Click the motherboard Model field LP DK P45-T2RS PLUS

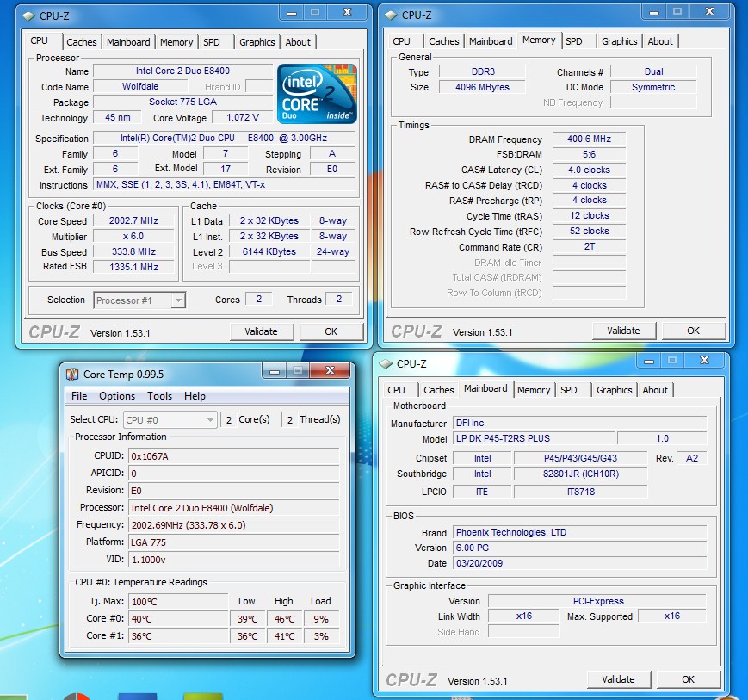click(534, 438)
